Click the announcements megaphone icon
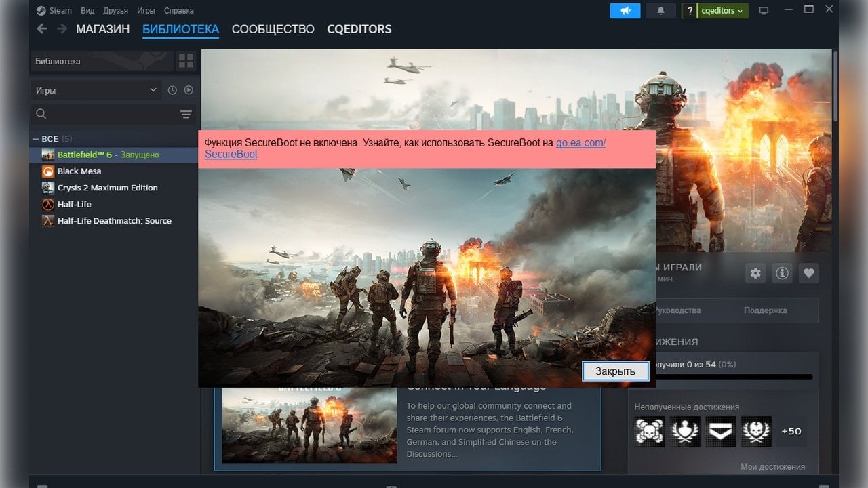868x488 pixels. tap(625, 11)
